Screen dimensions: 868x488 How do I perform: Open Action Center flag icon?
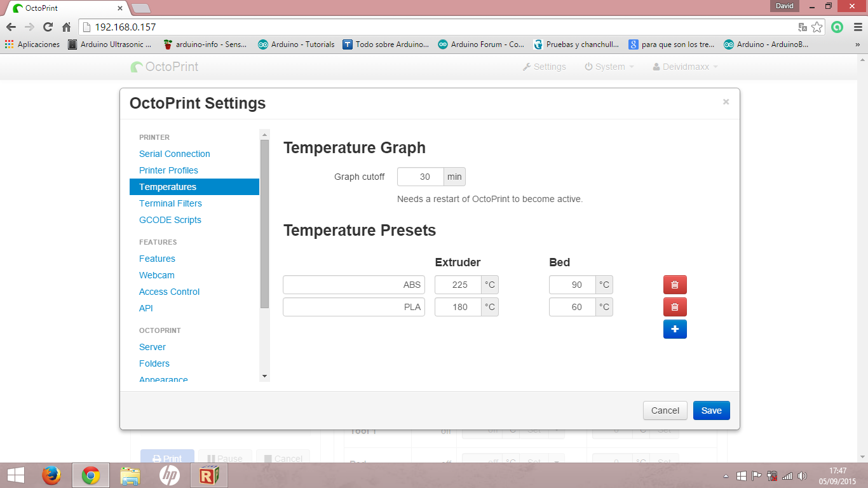[757, 476]
